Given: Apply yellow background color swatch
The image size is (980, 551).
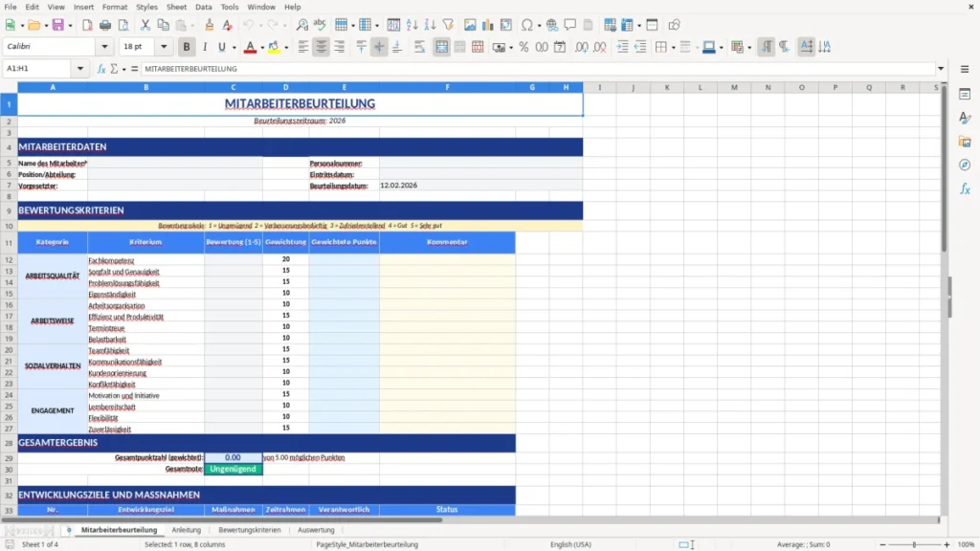Looking at the screenshot, I should [x=274, y=47].
